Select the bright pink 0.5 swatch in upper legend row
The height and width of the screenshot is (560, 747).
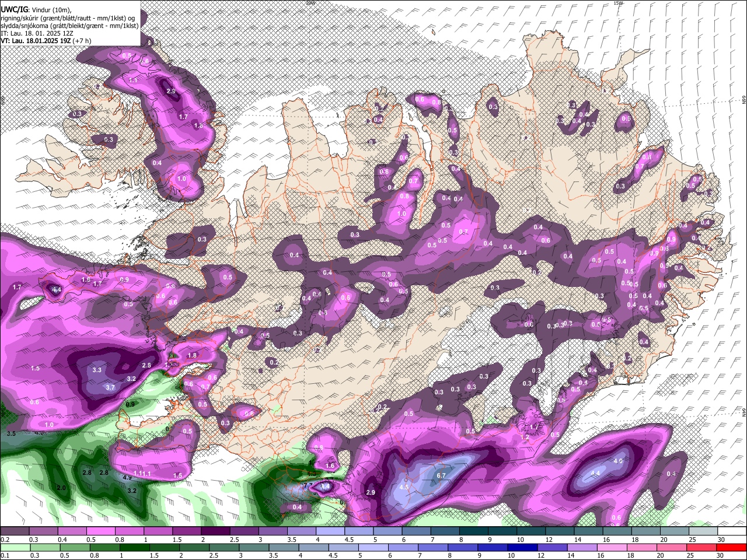click(100, 531)
